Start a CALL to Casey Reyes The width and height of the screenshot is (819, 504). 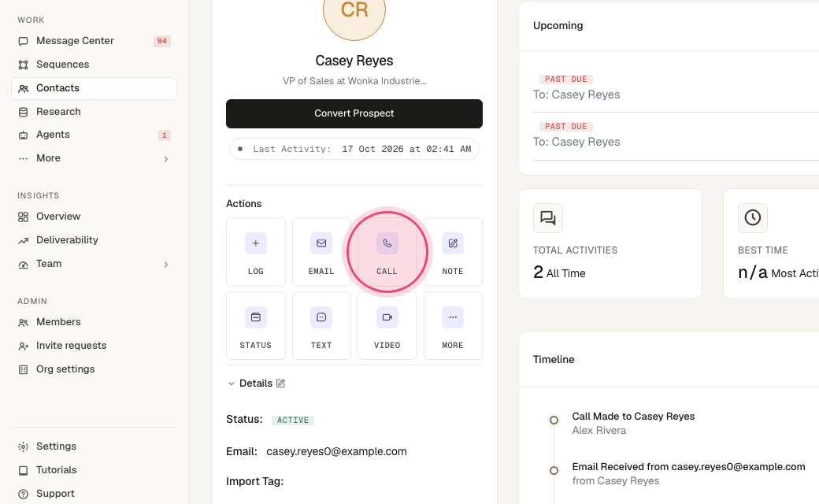(387, 252)
